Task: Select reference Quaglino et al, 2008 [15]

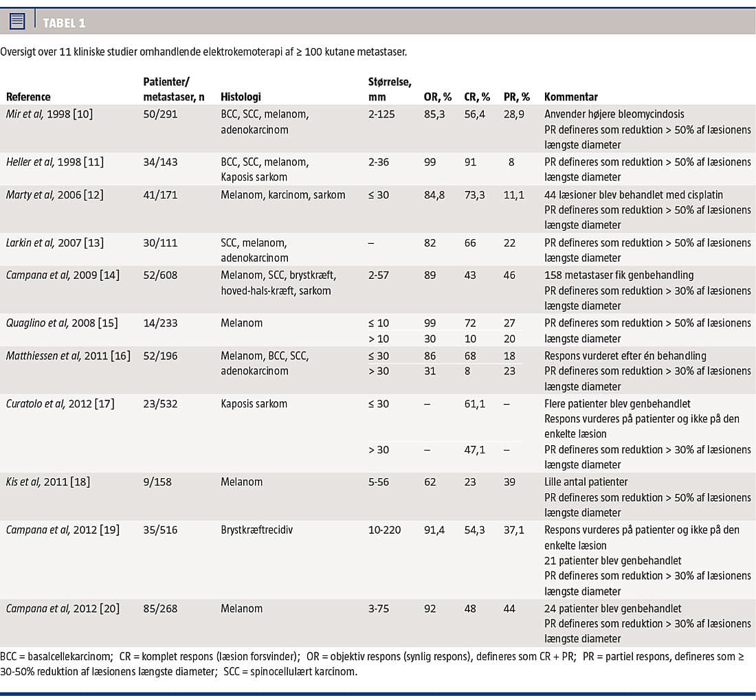Action: (x=62, y=323)
